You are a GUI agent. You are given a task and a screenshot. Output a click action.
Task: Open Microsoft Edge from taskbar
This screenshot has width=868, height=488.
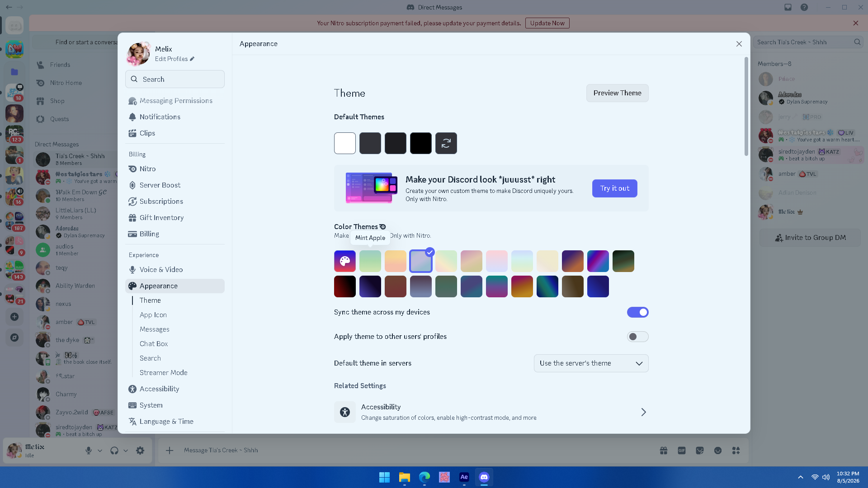pos(424,477)
